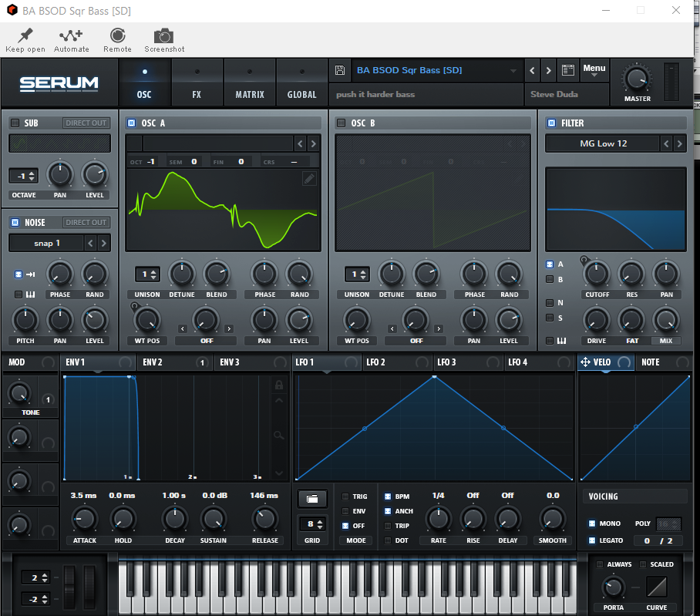Click the NOISE DIRECT OUT button

point(86,222)
